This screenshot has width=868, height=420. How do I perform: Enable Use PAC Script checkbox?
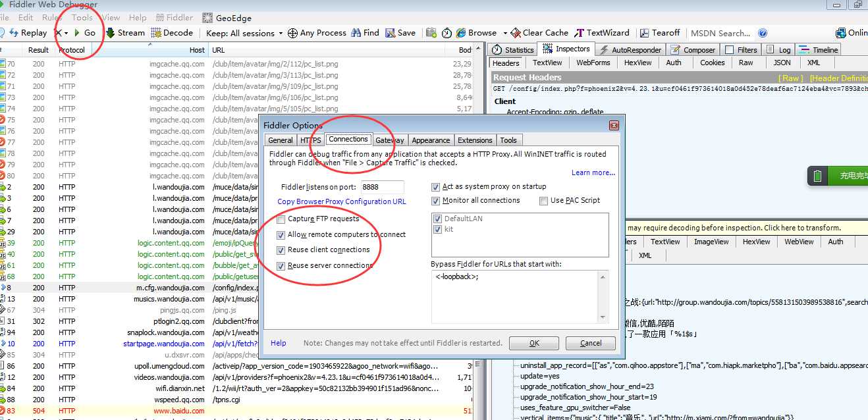coord(543,200)
